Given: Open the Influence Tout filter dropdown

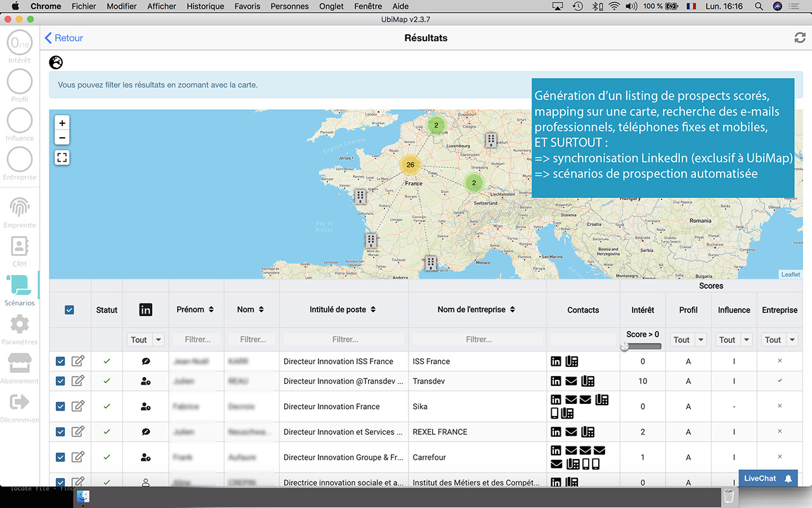Looking at the screenshot, I should (734, 340).
